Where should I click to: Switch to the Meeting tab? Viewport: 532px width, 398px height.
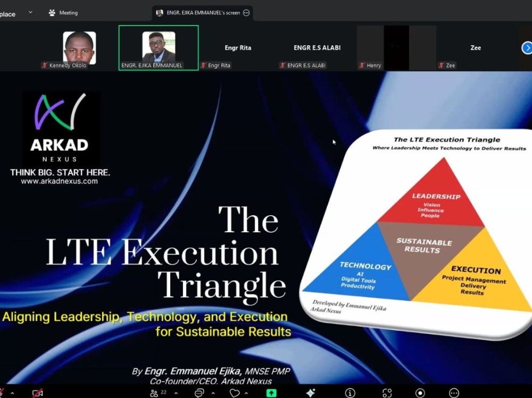tap(63, 13)
